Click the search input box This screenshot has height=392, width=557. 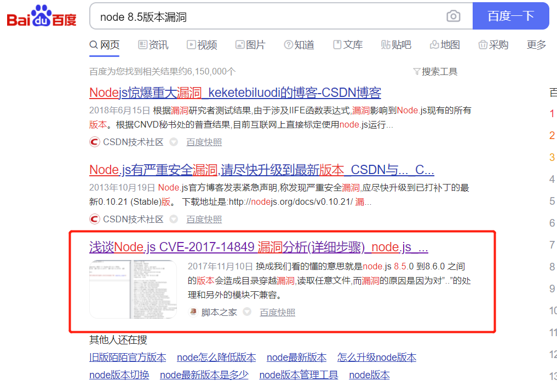point(268,17)
